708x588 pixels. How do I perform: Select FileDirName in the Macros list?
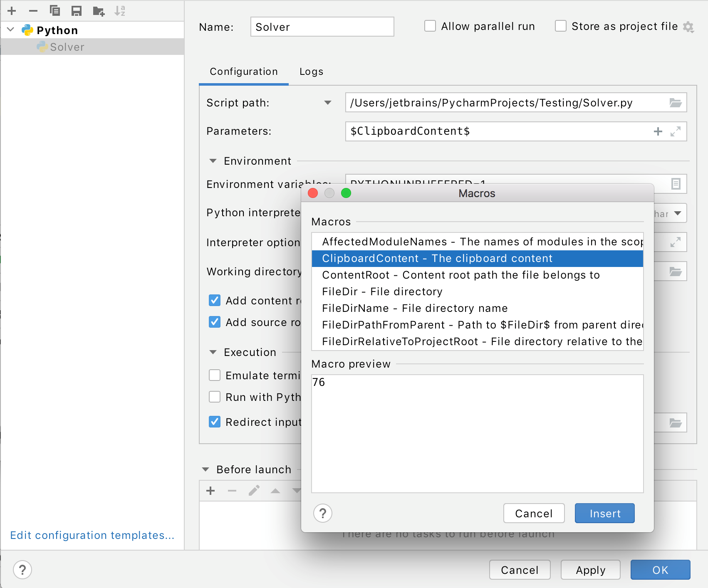pyautogui.click(x=415, y=308)
